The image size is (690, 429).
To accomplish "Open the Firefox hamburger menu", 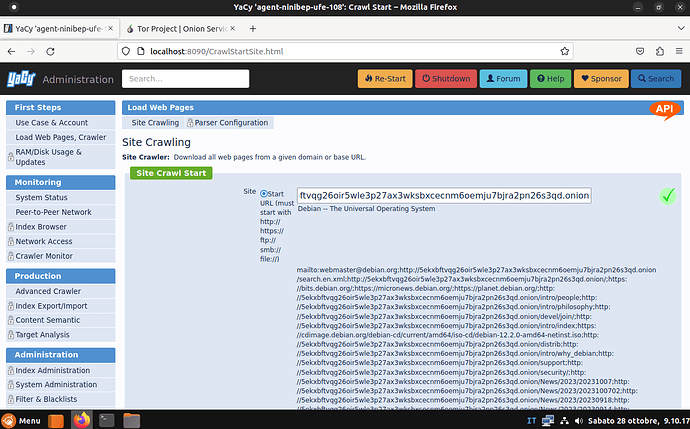I will [x=679, y=51].
